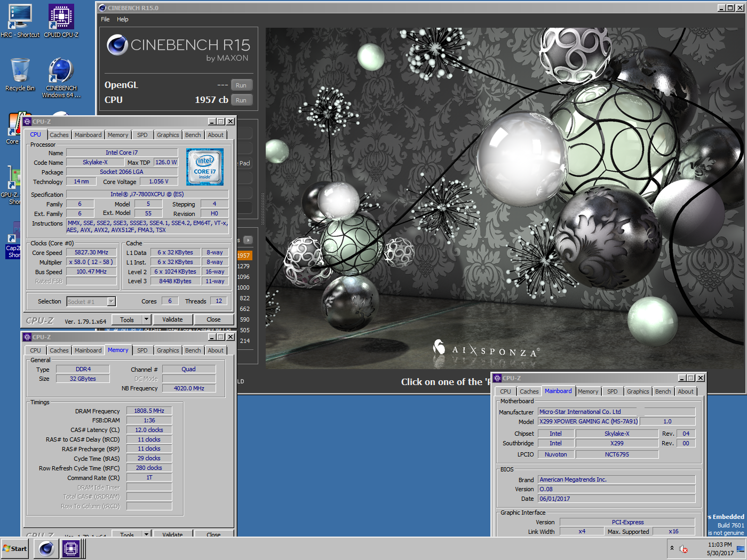Click Validate in CPU-Z CPU window

point(172,319)
